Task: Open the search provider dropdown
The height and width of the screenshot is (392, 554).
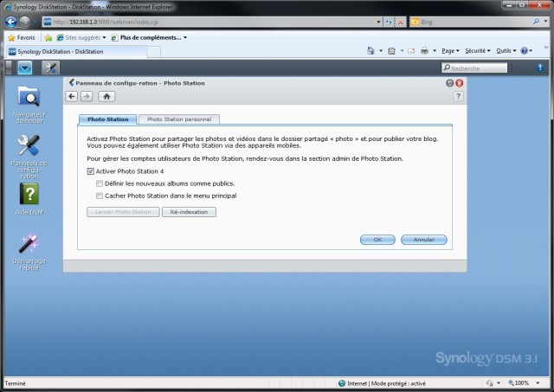Action: (545, 22)
